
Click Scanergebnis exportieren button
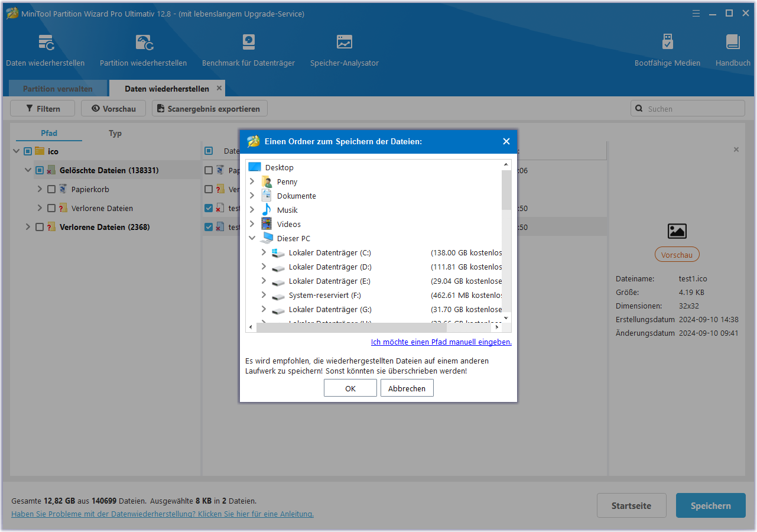(210, 109)
